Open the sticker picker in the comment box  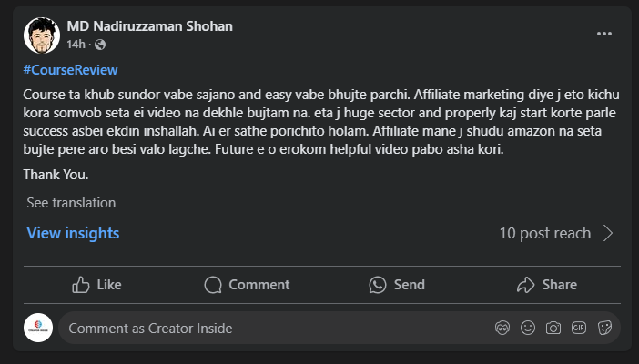click(603, 328)
